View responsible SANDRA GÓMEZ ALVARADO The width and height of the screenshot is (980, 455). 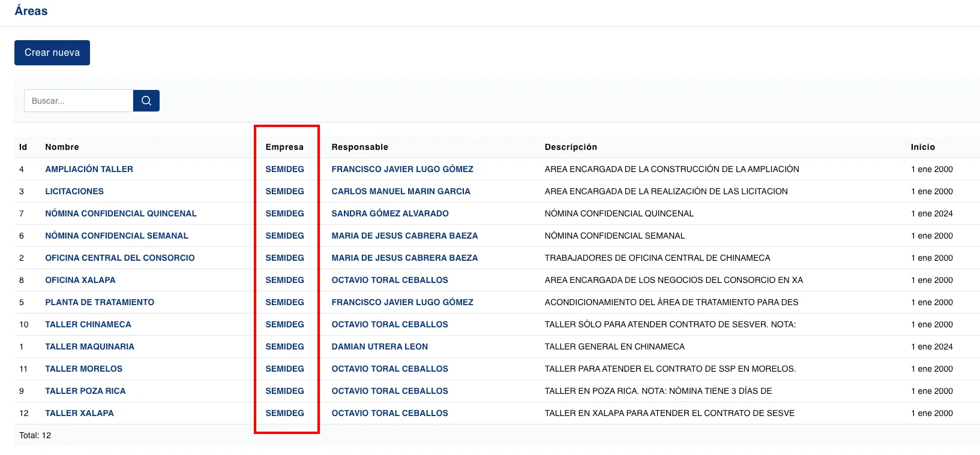point(390,213)
